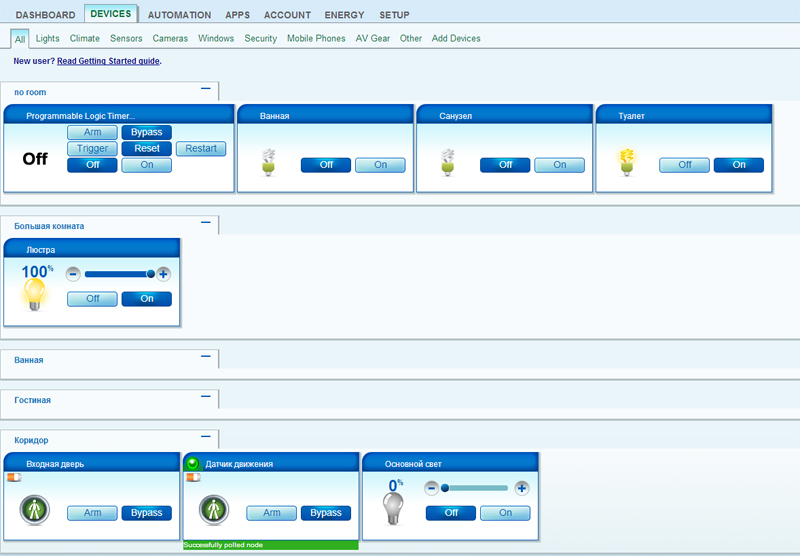Viewport: 800px width, 556px height.
Task: Open the ENERGY menu
Action: [x=344, y=15]
